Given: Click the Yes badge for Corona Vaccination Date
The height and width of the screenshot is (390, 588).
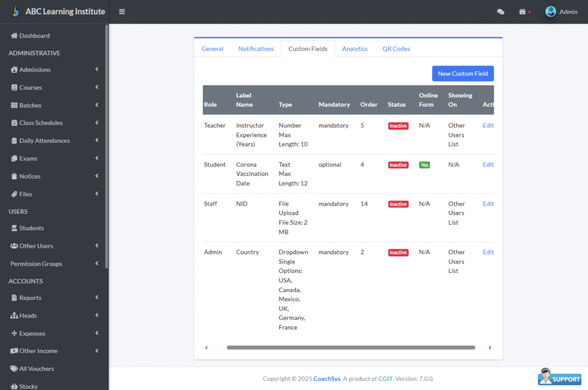Looking at the screenshot, I should 424,164.
